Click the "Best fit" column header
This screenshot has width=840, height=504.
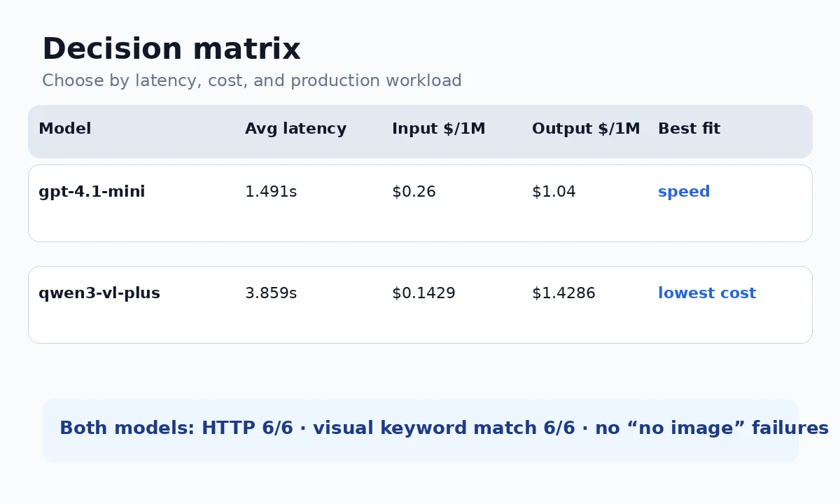tap(689, 129)
